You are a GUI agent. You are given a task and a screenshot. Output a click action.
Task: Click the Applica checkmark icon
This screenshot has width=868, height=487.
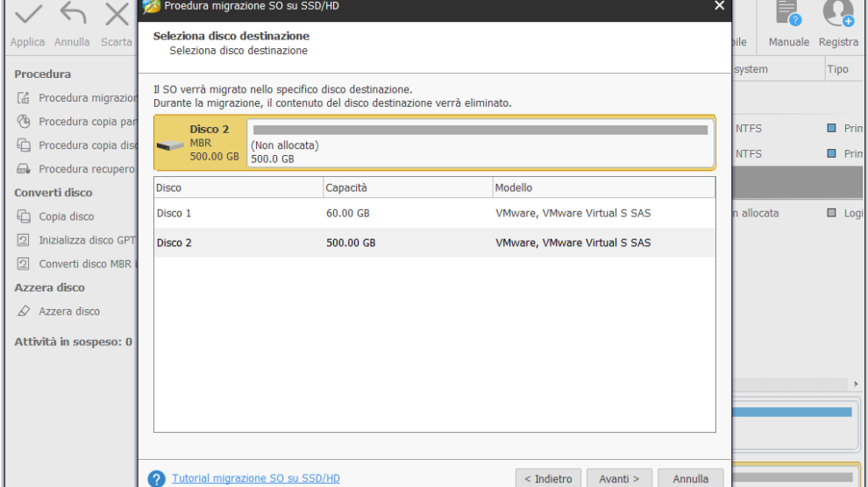(28, 15)
